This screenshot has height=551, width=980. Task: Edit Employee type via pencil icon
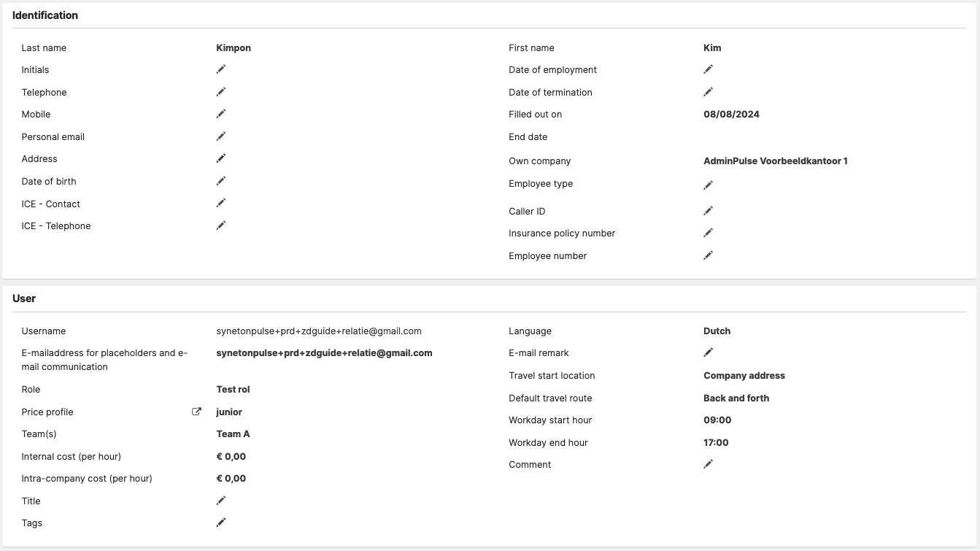pos(708,185)
